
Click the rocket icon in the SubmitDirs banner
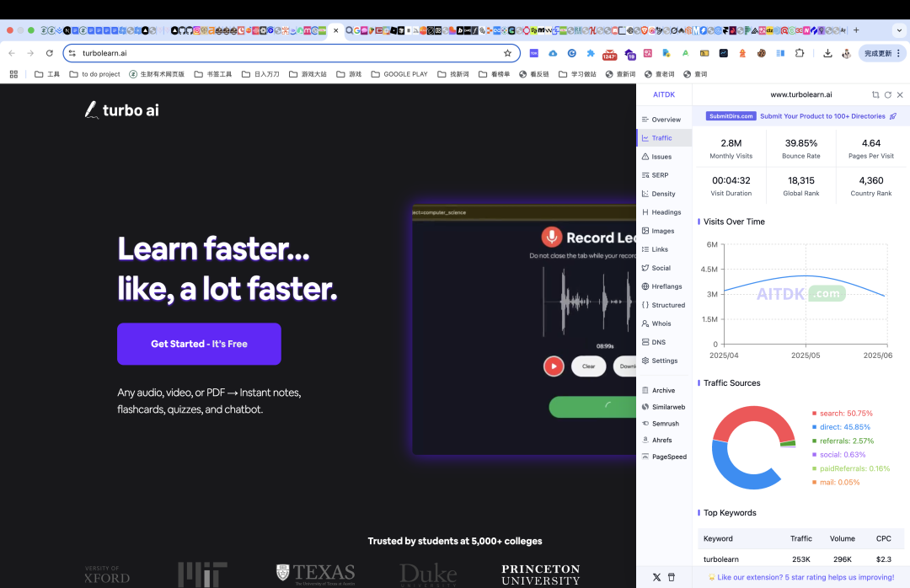point(893,116)
